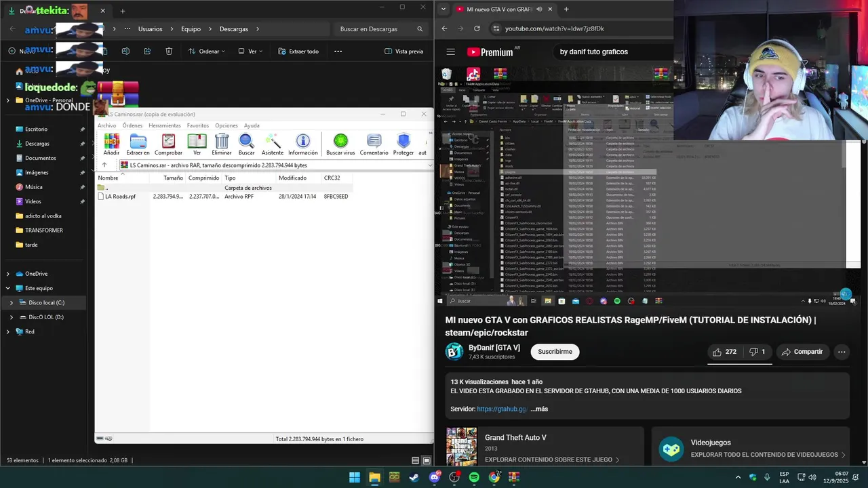Screen dimensions: 868x488
Task: Open the gtahub.gg server link
Action: tap(502, 409)
